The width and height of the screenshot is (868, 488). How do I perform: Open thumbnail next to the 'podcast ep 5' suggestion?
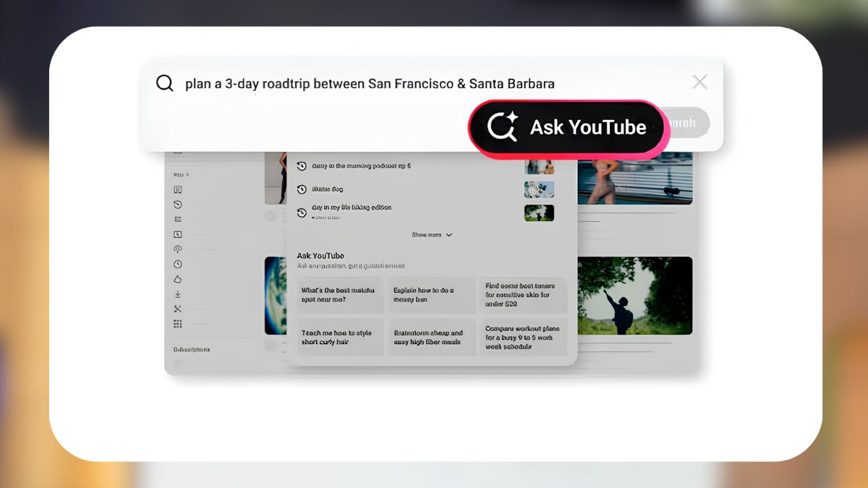coord(540,166)
